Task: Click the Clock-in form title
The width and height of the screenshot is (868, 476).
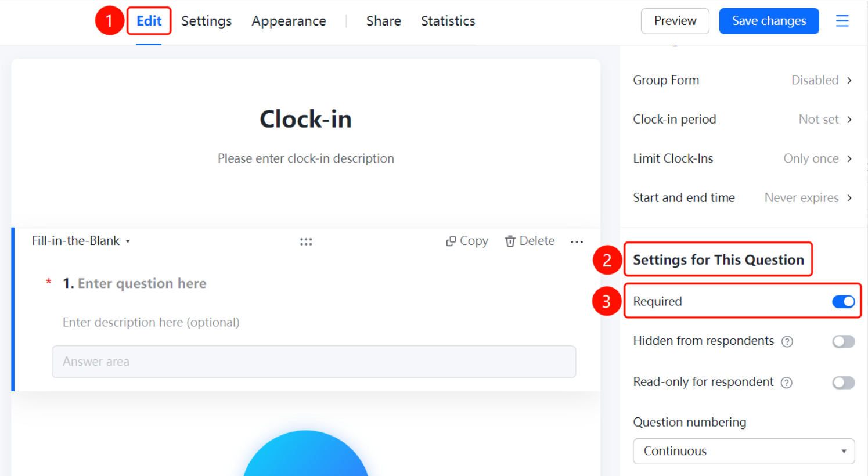Action: [x=305, y=119]
